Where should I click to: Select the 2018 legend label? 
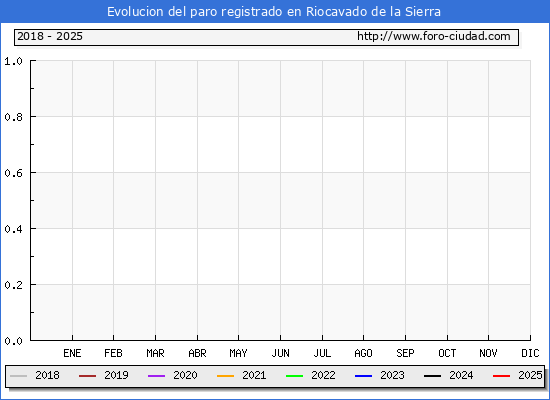click(x=47, y=375)
